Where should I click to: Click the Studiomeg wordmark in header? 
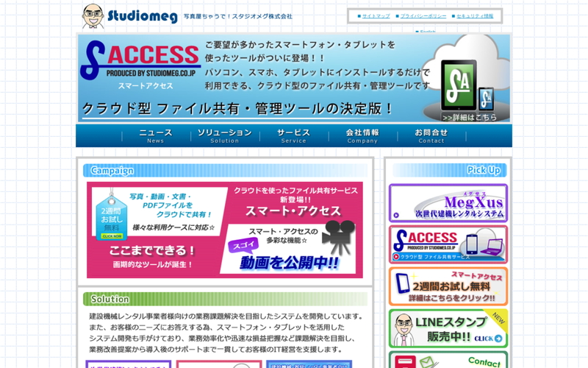(143, 16)
